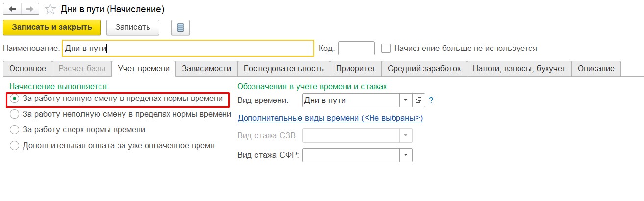Screen dimensions: 644x201
Task: Select 'За работу неполную смену' radio option
Action: (15, 114)
